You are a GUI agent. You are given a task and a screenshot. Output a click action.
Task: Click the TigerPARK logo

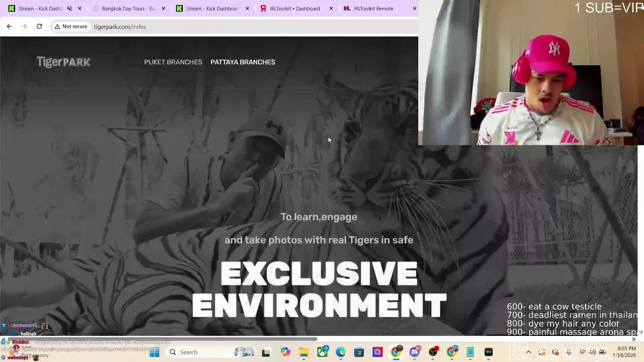coord(63,62)
